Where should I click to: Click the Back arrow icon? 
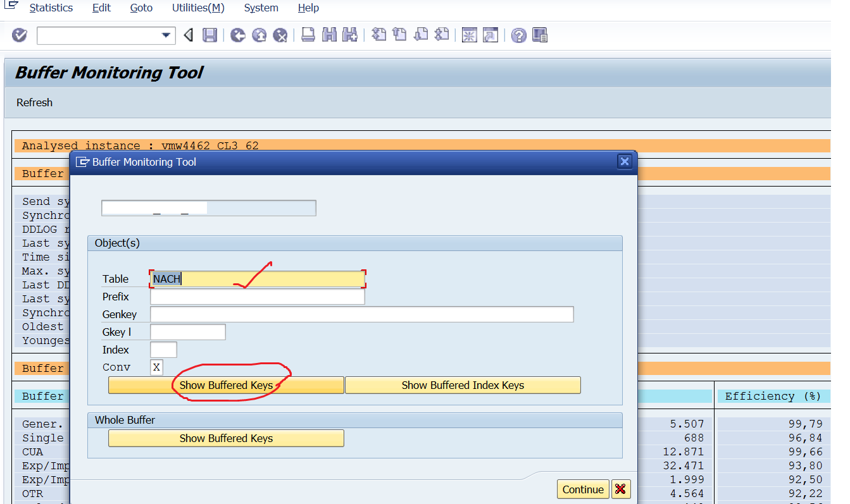click(188, 35)
